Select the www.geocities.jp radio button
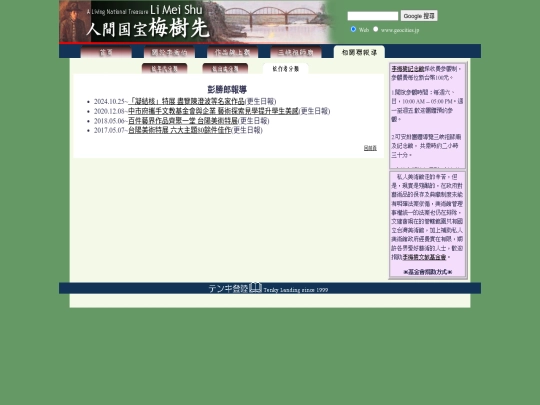 [376, 29]
